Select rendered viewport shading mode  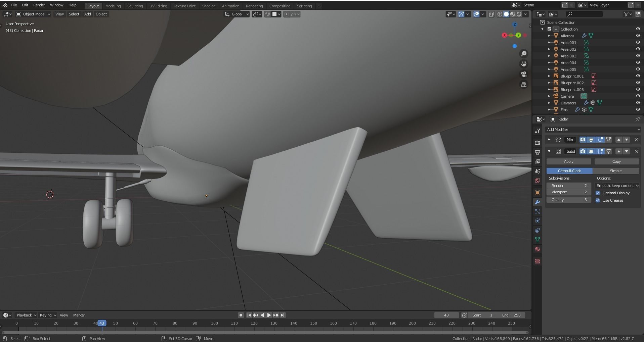[519, 14]
